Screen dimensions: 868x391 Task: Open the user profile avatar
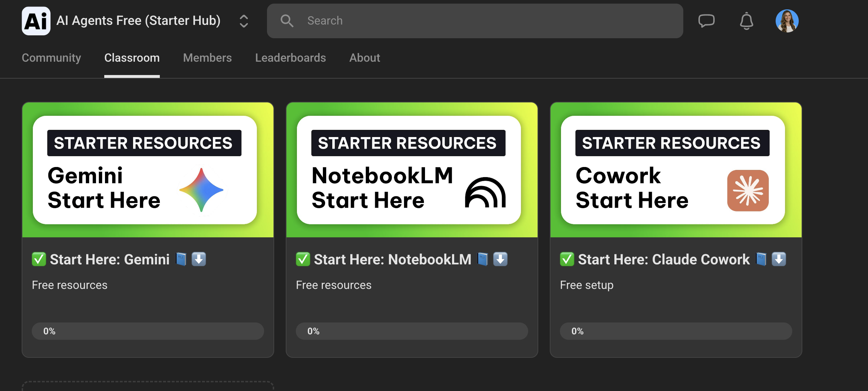(787, 21)
